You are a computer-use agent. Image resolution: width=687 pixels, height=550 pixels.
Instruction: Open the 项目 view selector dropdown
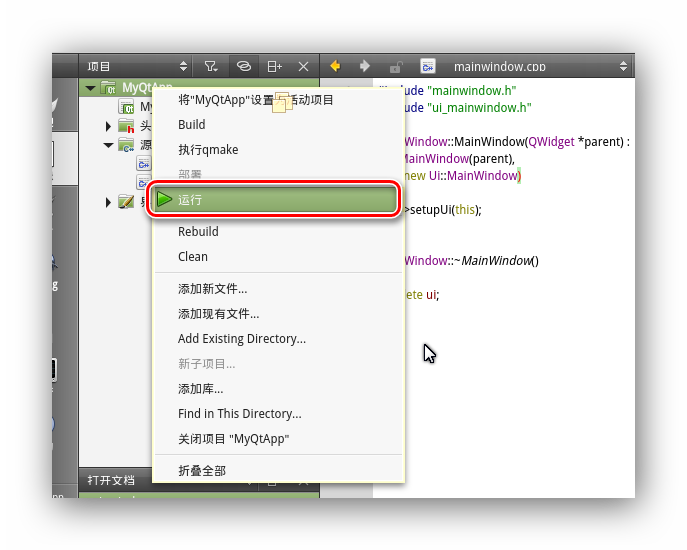point(137,66)
